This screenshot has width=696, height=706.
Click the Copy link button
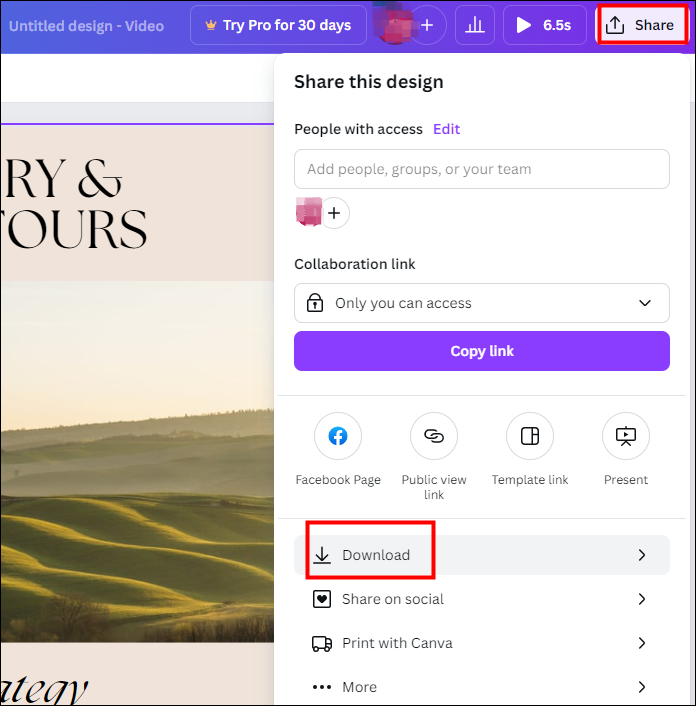click(x=482, y=351)
